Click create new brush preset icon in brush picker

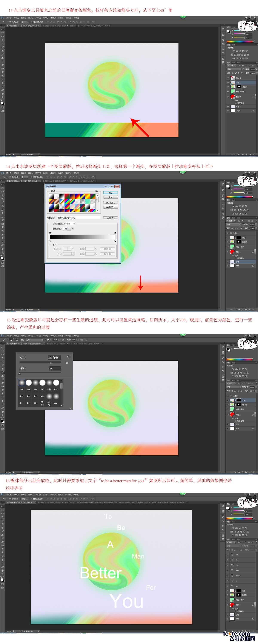coord(67,363)
